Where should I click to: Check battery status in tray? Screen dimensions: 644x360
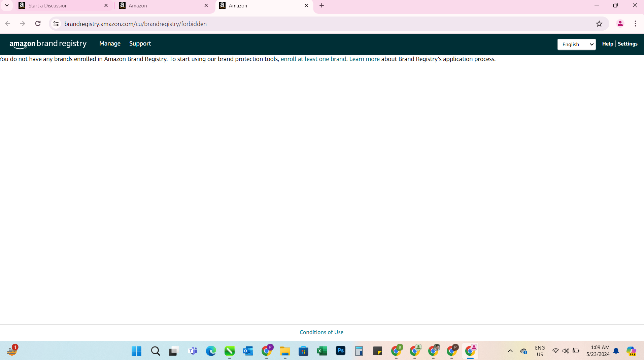576,351
